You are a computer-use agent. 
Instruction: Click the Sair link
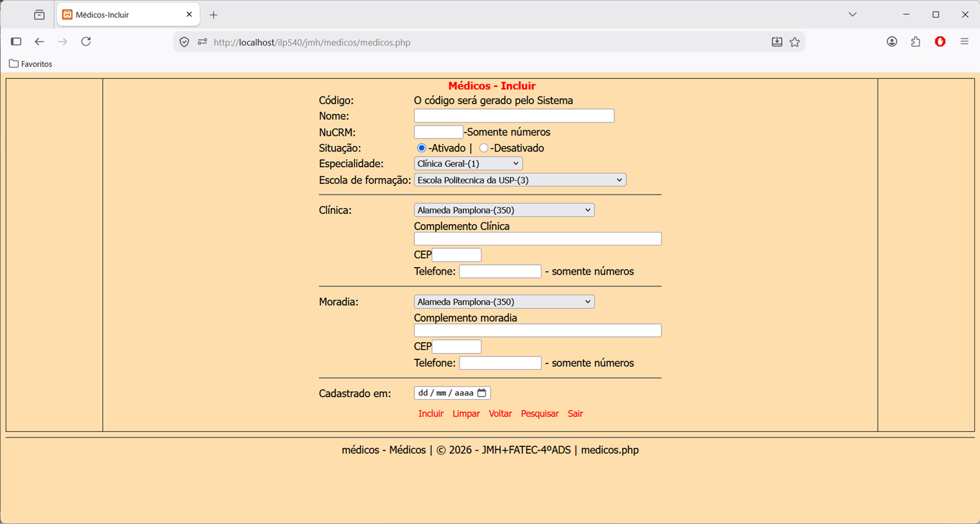575,413
